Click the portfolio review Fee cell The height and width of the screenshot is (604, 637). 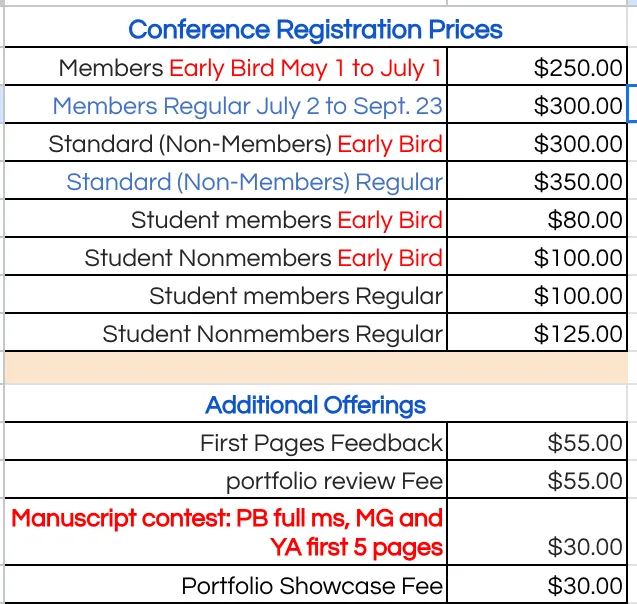[334, 481]
